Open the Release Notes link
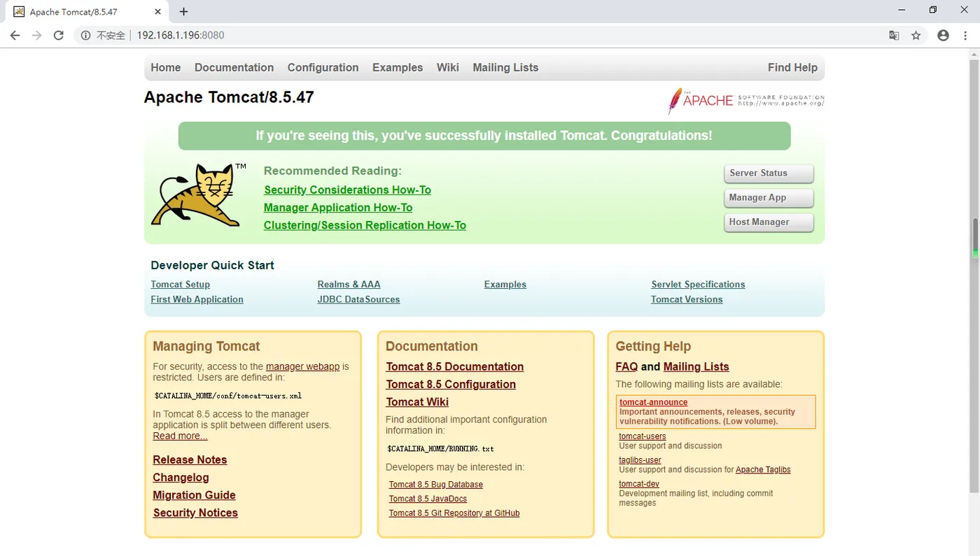The width and height of the screenshot is (980, 556). click(190, 460)
